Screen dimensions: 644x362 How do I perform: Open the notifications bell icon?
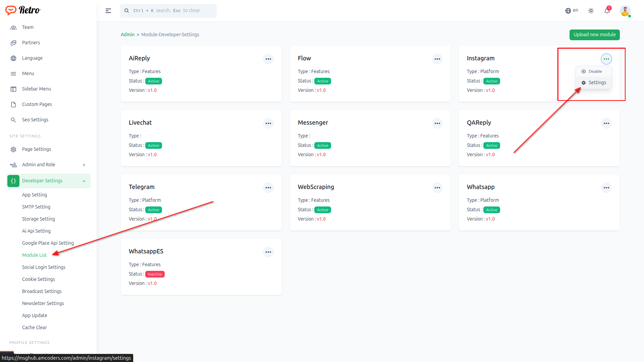(x=607, y=11)
